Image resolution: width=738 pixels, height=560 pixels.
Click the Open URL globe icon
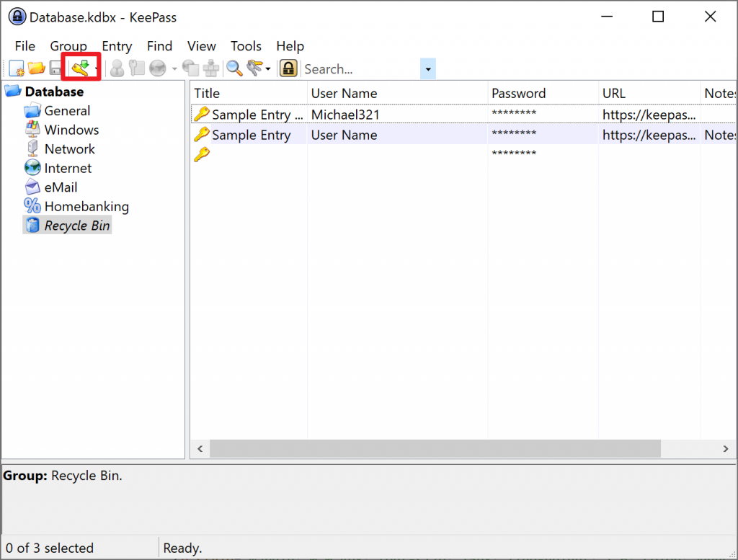tap(158, 68)
